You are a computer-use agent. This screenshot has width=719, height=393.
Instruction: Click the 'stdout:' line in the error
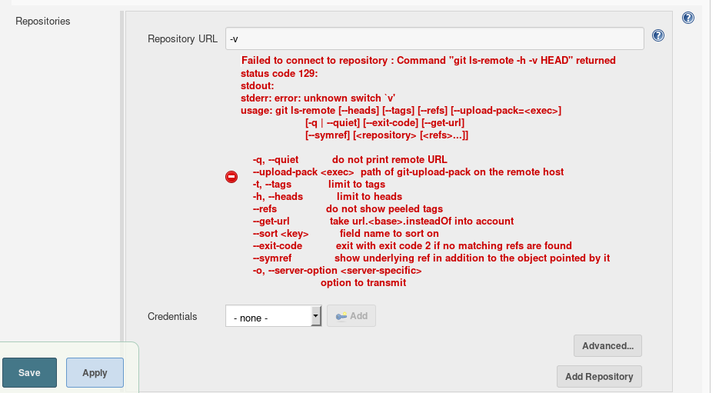pyautogui.click(x=257, y=86)
